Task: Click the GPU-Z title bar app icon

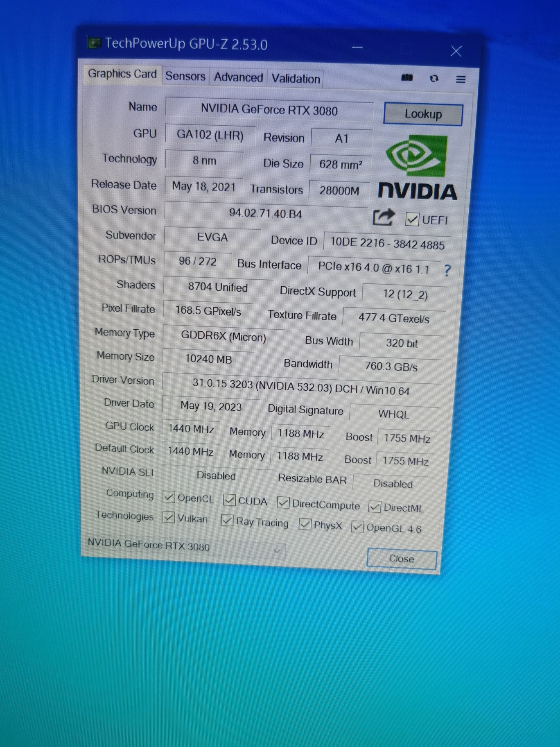Action: coord(95,43)
